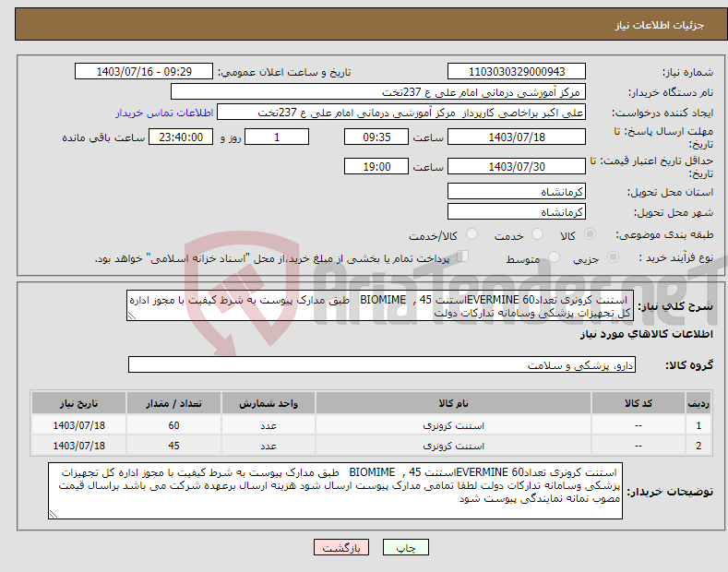Click the remaining time 23:40:00 field
Viewport: 728px width, 572px height.
[x=181, y=137]
